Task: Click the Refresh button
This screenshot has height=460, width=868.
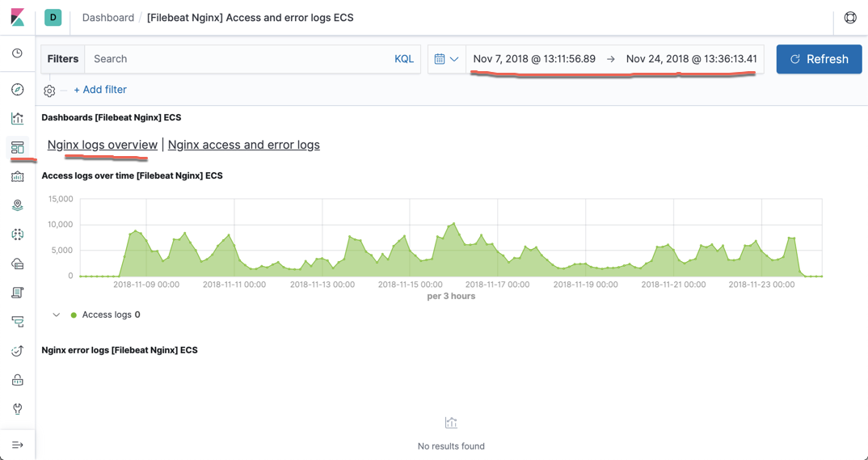Action: pyautogui.click(x=820, y=59)
